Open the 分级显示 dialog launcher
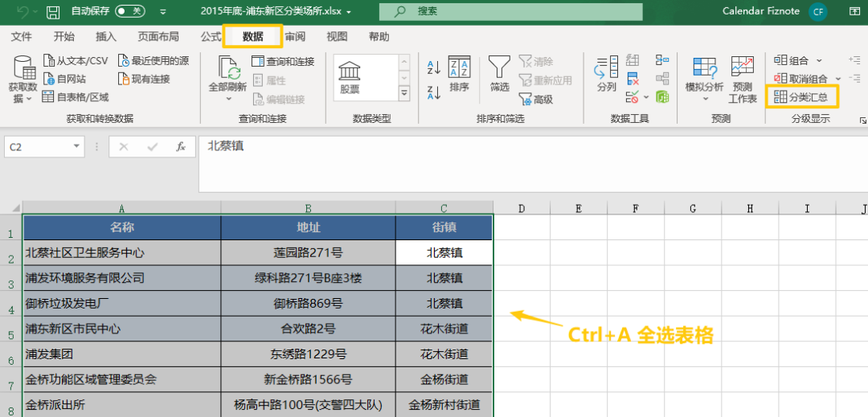Viewport: 868px width, 417px height. [862, 120]
